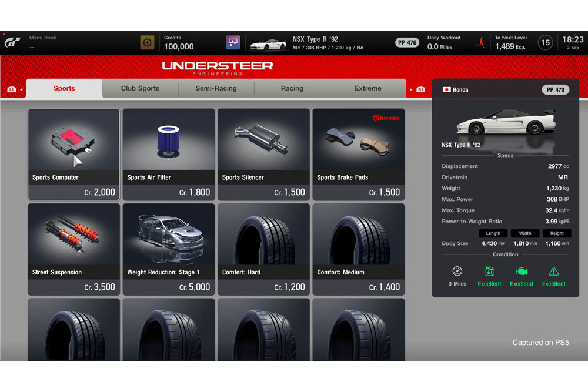Select the Comfort: Hard tyre card

click(263, 249)
